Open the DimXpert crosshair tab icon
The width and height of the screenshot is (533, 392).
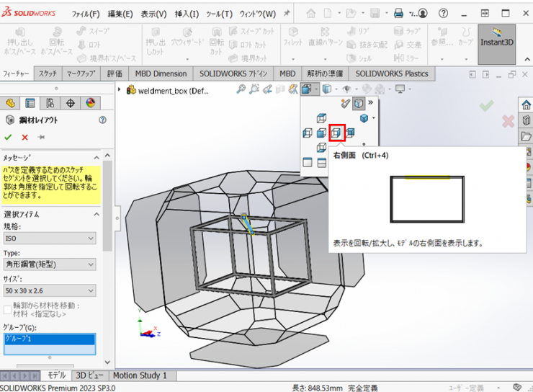click(70, 104)
